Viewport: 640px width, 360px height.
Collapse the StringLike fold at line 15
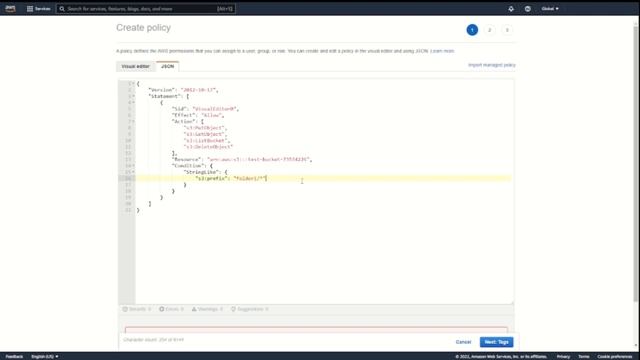pos(133,172)
